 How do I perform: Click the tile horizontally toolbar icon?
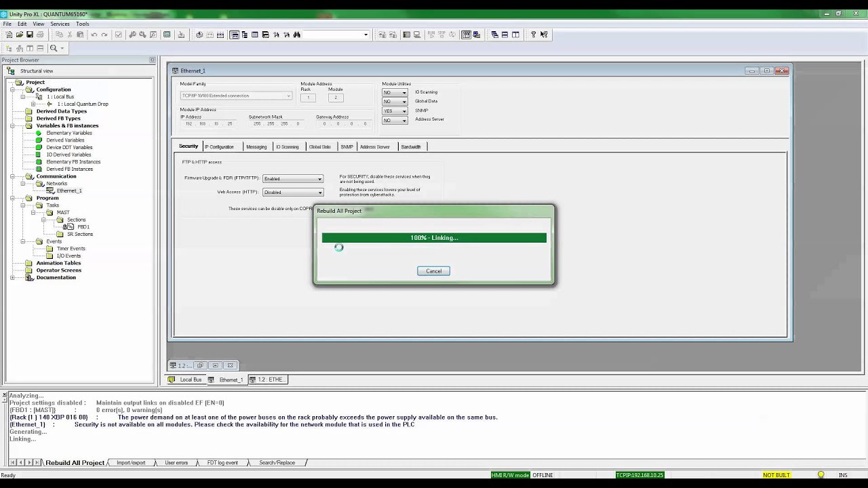point(505,35)
